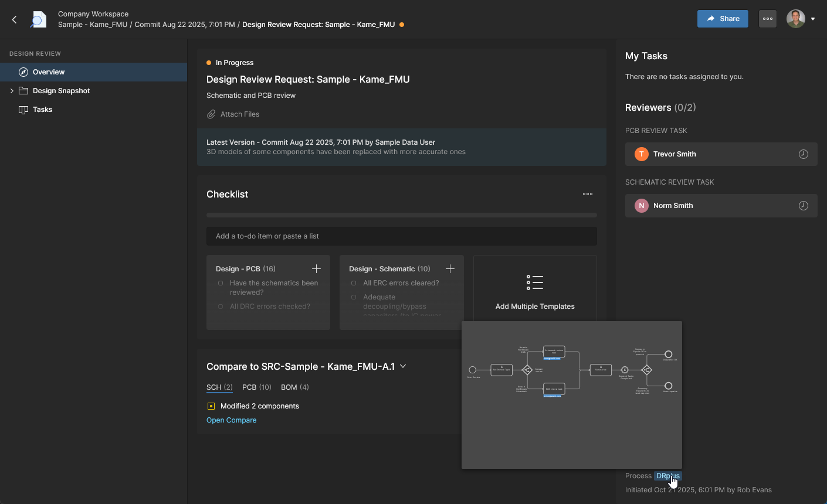
Task: Click the blue Share button
Action: pos(722,19)
